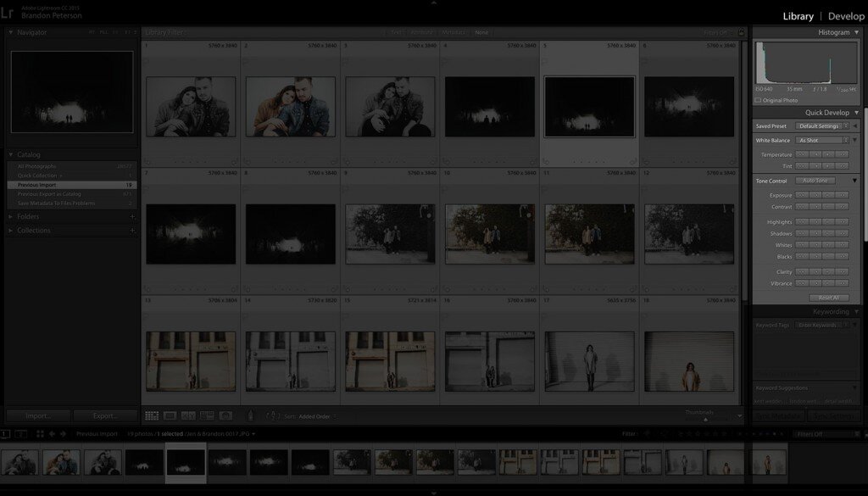Toggle flag on grid photo 1
The width and height of the screenshot is (868, 496).
147,61
